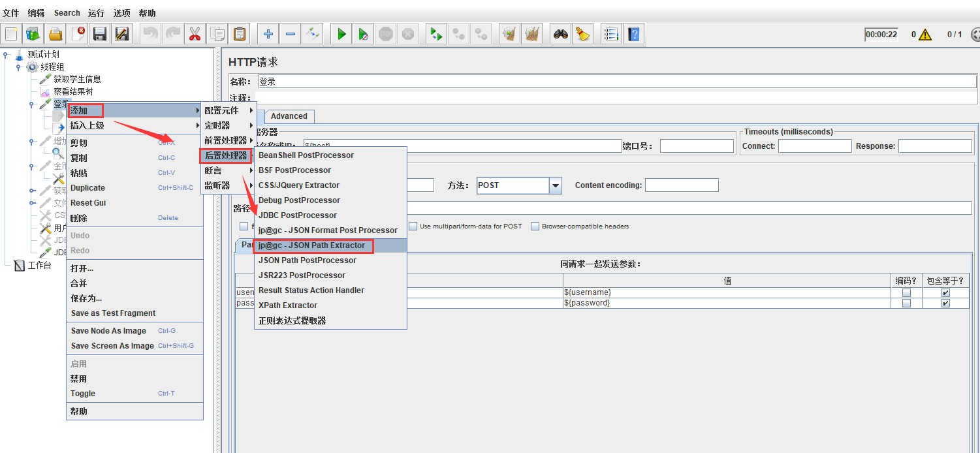Screen dimensions: 980x453
Task: Click the Remote Start All icon
Action: pyautogui.click(x=435, y=34)
